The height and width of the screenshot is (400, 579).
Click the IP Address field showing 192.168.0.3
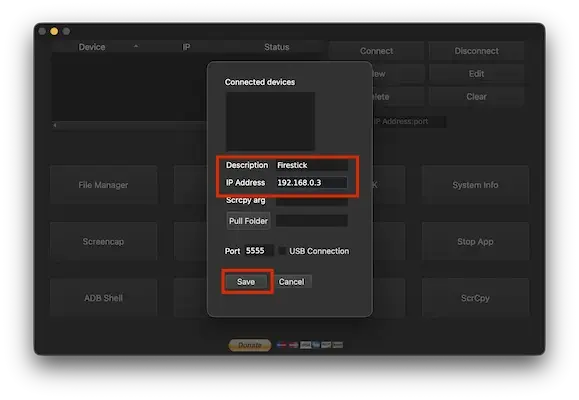click(x=312, y=182)
